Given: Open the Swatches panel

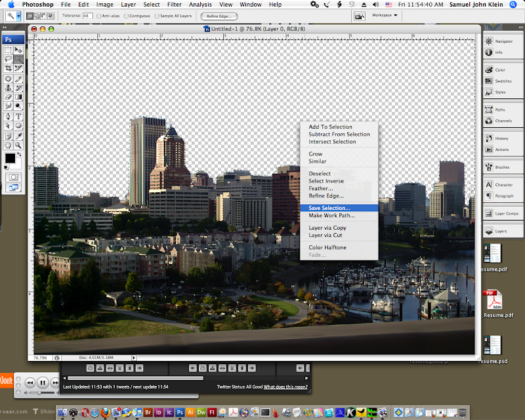Looking at the screenshot, I should pyautogui.click(x=503, y=81).
